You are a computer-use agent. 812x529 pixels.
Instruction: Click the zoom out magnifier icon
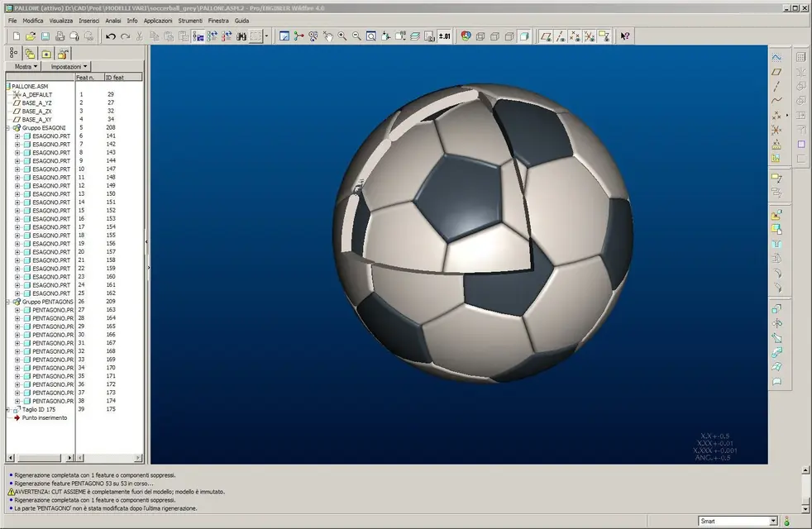tap(357, 36)
